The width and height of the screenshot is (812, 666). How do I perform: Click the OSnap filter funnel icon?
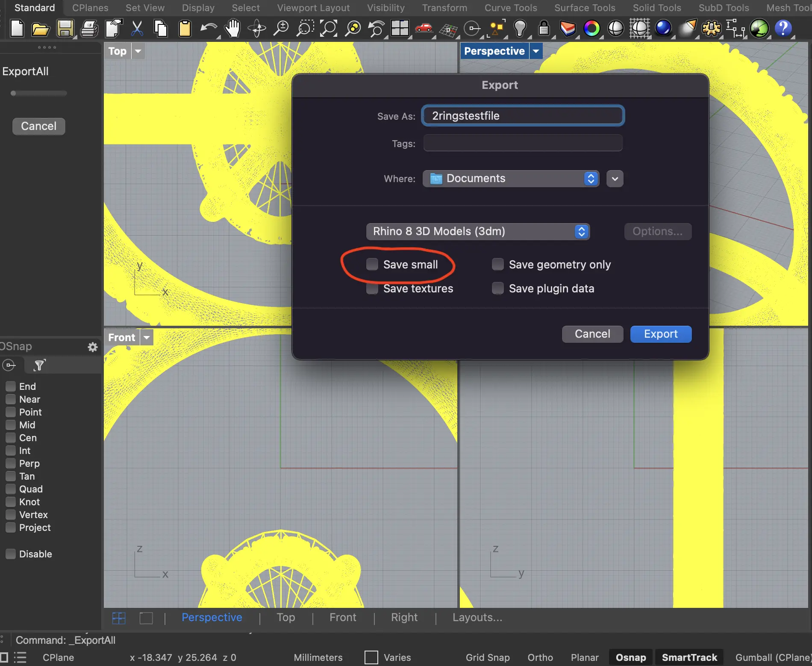[39, 365]
